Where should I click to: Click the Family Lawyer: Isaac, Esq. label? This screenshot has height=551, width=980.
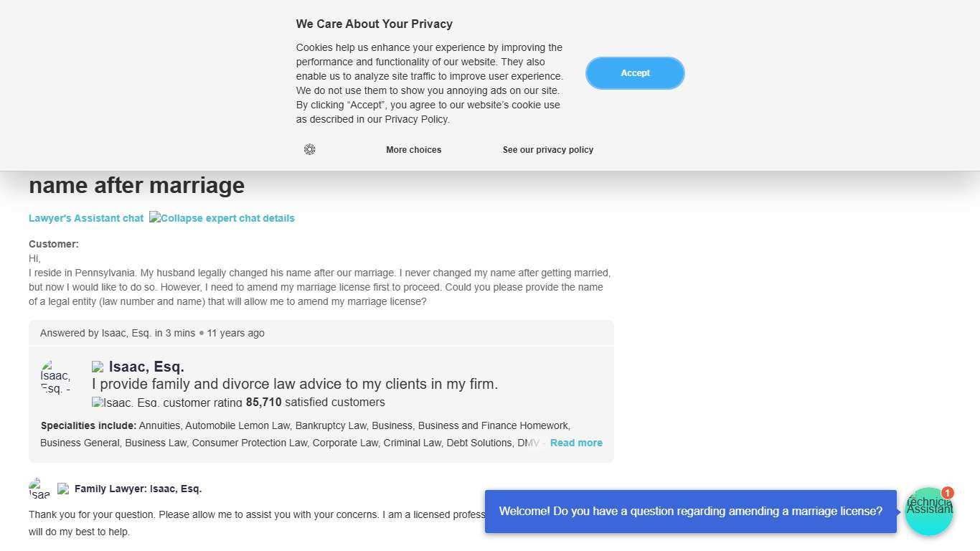tap(138, 489)
